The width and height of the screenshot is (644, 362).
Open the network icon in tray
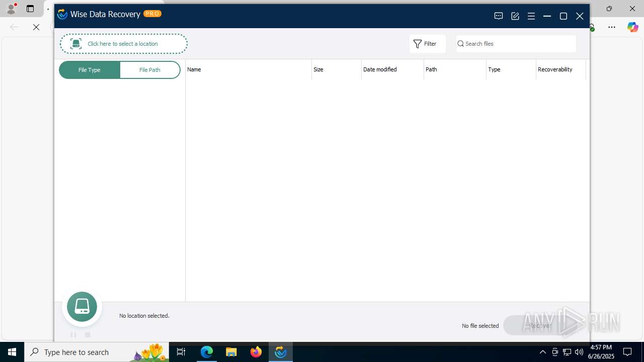tap(567, 352)
